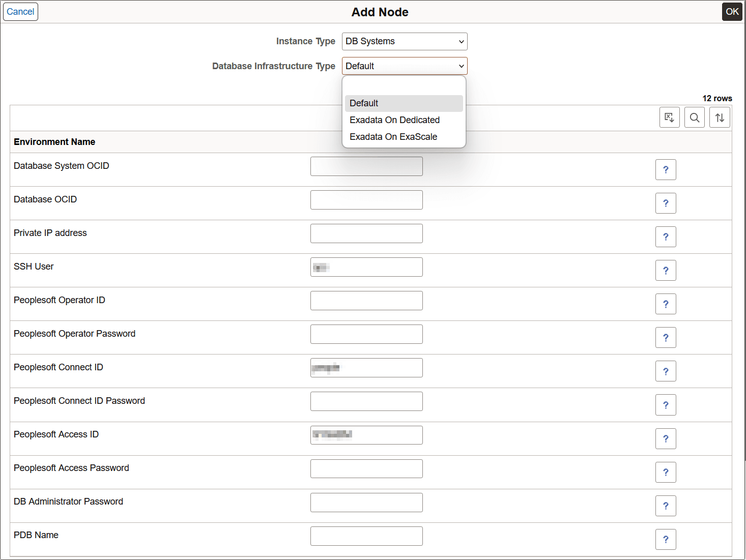Click the Download to Excel grid icon
The image size is (746, 560).
click(x=669, y=117)
